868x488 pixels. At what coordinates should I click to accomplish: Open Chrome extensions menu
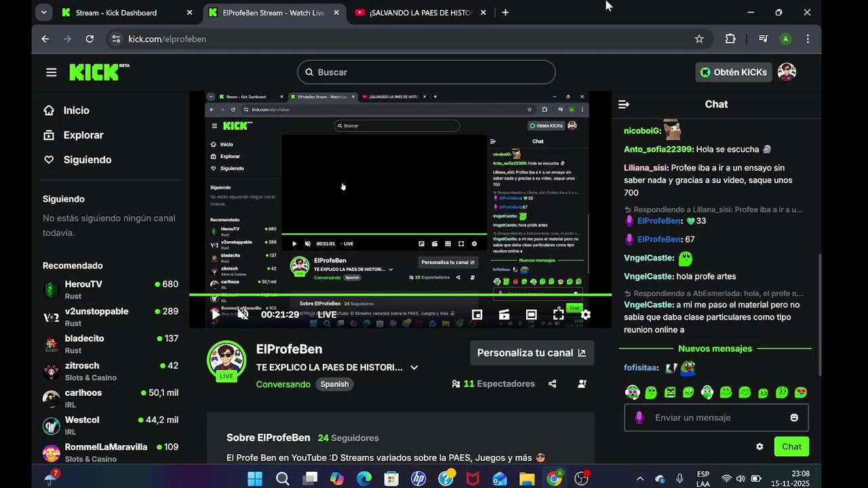(730, 39)
